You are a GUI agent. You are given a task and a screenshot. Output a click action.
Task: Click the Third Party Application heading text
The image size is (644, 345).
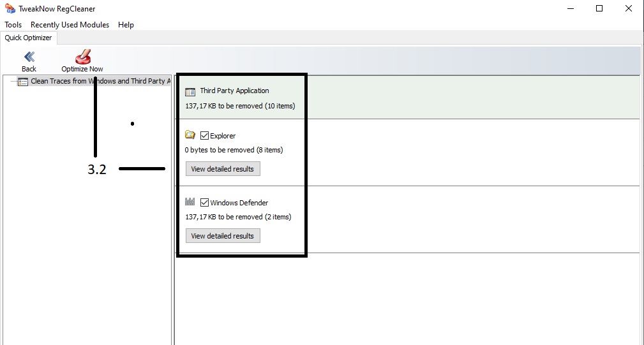coord(234,91)
